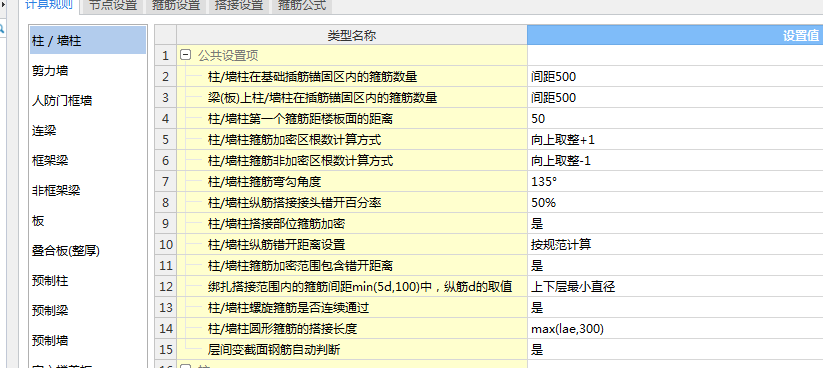Viewport: 823px width, 368px height.
Task: Select row 柱/墙柱纵筋错开距离设置
Action: pyautogui.click(x=352, y=245)
